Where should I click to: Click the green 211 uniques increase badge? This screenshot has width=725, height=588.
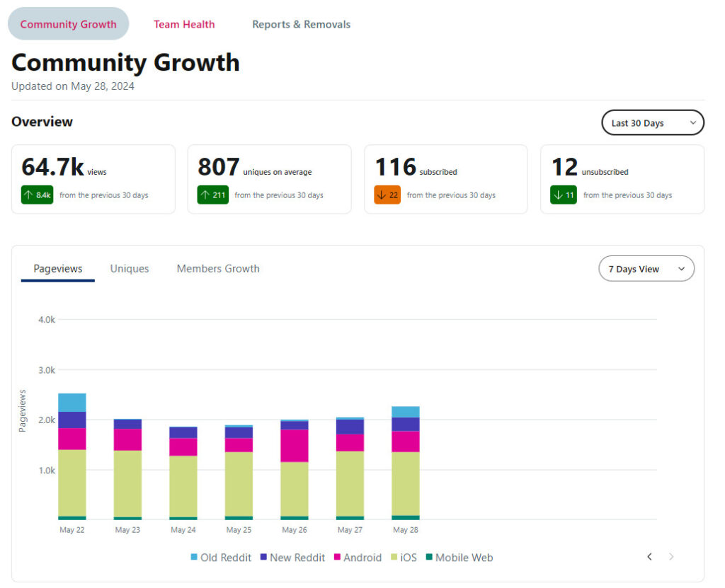tap(213, 195)
